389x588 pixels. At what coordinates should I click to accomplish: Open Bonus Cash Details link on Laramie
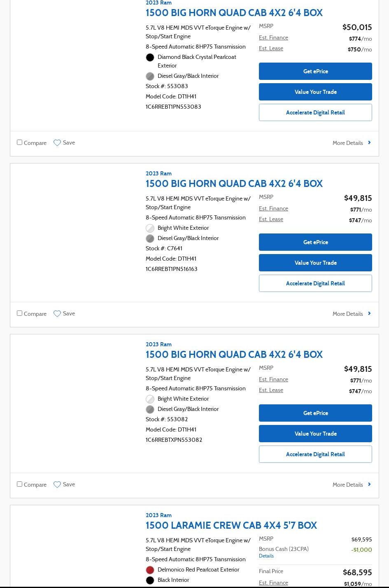click(x=266, y=556)
